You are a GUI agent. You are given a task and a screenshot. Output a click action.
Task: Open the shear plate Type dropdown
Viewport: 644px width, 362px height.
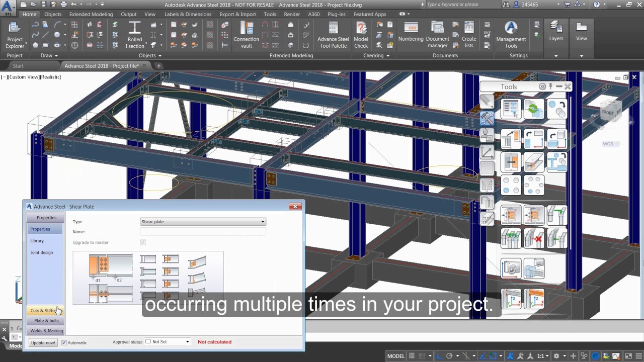(x=262, y=222)
